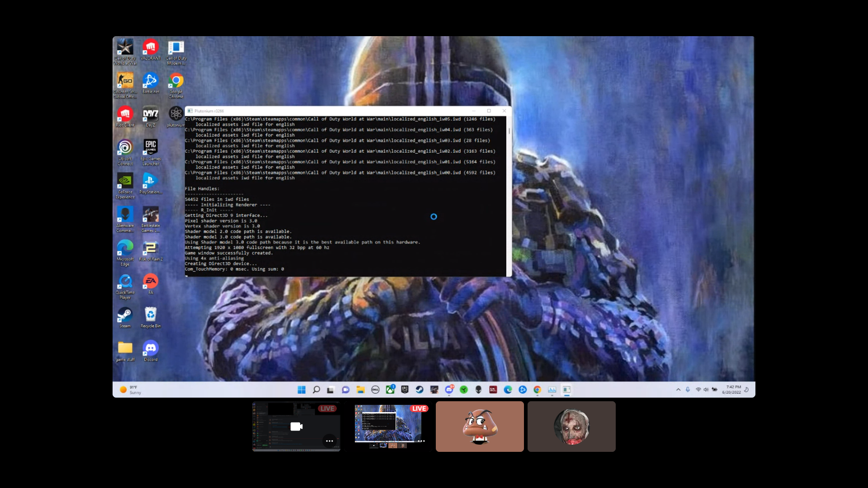
Task: Open the Chat icon in taskbar
Action: [346, 389]
